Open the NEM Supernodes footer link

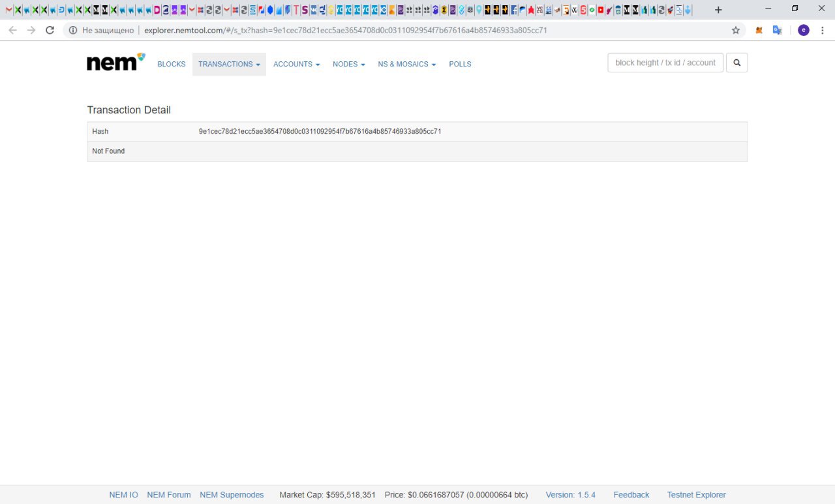(x=232, y=495)
